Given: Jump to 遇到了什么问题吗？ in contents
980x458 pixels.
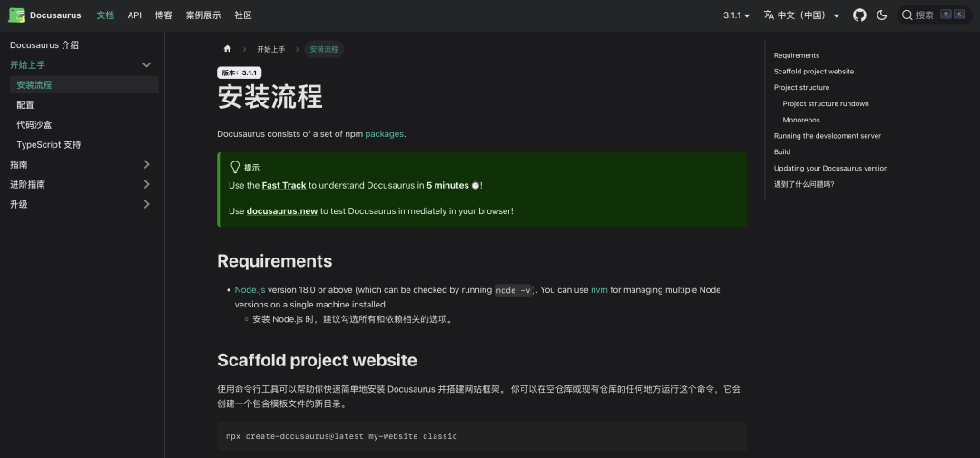Looking at the screenshot, I should coord(804,184).
